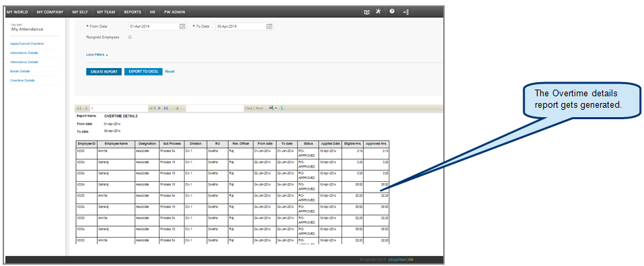The width and height of the screenshot is (644, 266).
Task: Click the Reset link
Action: pyautogui.click(x=170, y=71)
